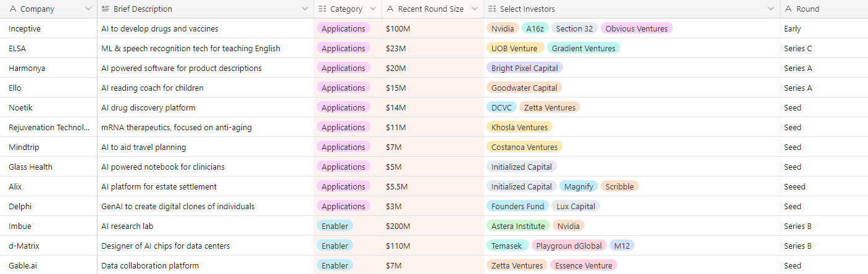Open the Recent Round Size dropdown arrow

point(474,9)
